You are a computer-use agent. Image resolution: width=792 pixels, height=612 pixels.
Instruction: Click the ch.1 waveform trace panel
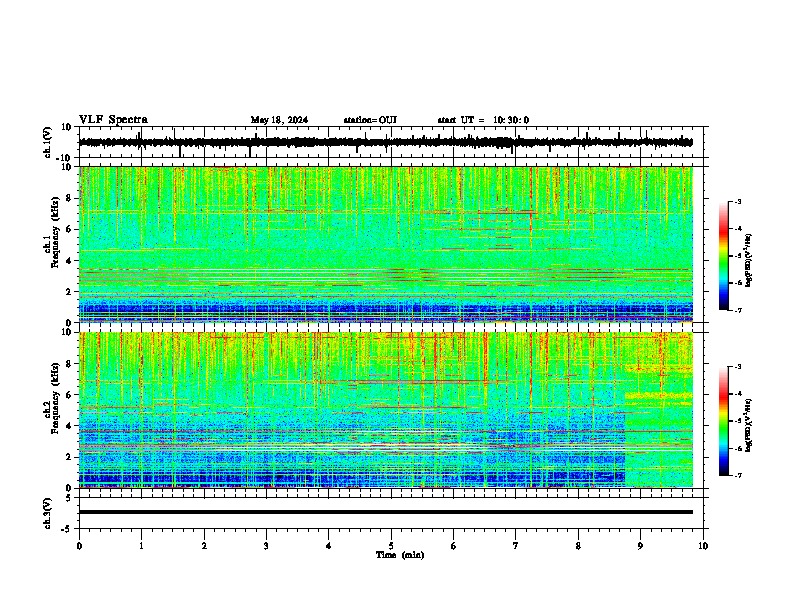[x=393, y=142]
